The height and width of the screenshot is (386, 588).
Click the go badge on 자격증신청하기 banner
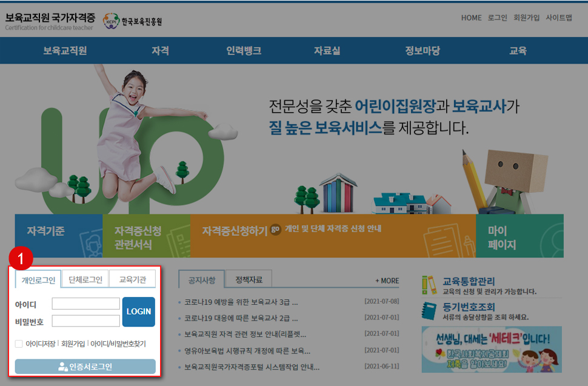(x=276, y=230)
